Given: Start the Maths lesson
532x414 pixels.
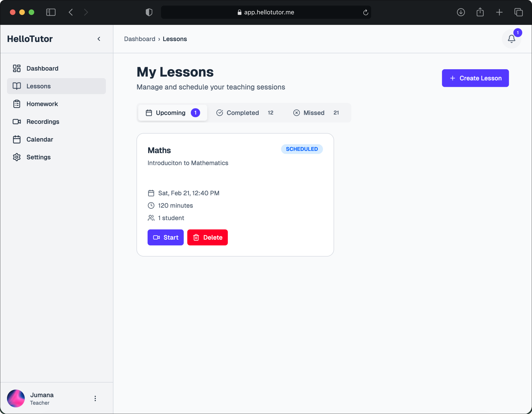Looking at the screenshot, I should click(x=165, y=237).
